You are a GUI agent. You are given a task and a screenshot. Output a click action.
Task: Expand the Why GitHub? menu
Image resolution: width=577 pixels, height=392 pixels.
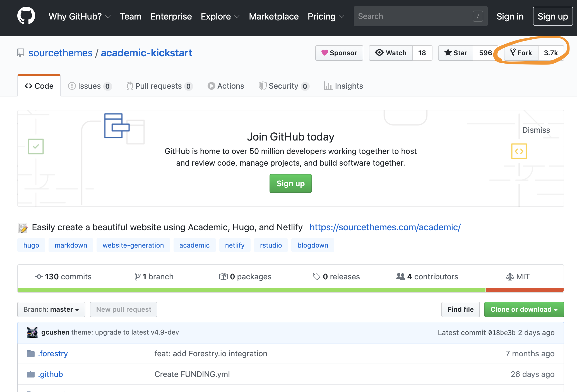80,16
